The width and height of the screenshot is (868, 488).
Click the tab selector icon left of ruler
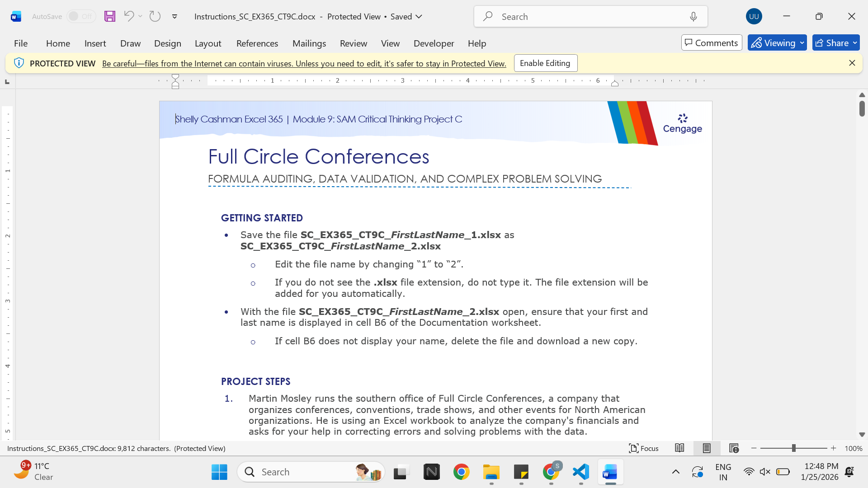(7, 82)
